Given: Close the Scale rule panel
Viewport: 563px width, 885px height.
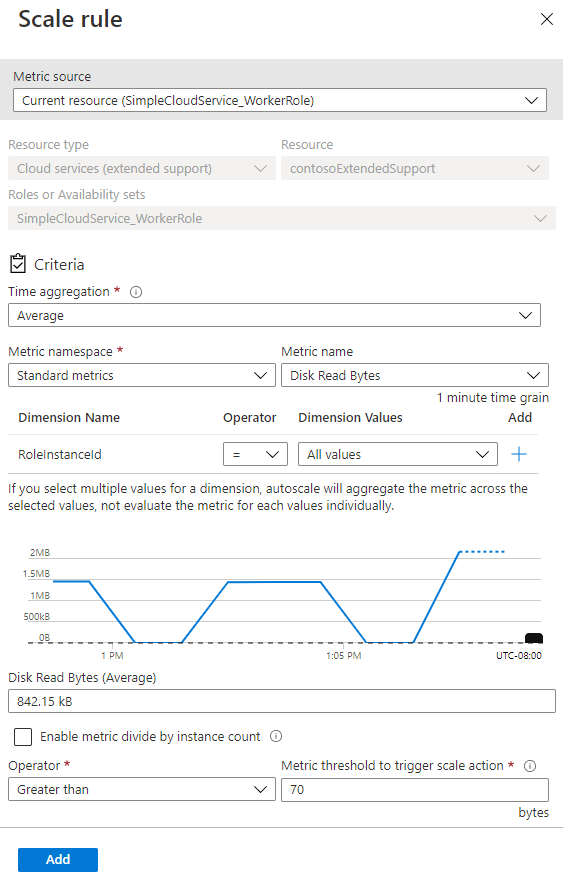Looking at the screenshot, I should click(547, 19).
